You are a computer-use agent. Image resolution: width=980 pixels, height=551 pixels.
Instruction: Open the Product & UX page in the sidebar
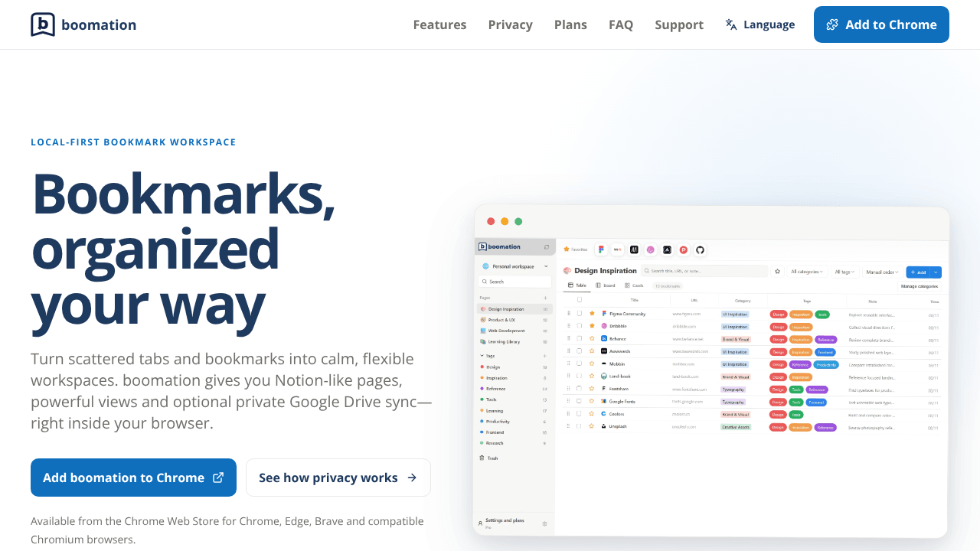pos(513,320)
